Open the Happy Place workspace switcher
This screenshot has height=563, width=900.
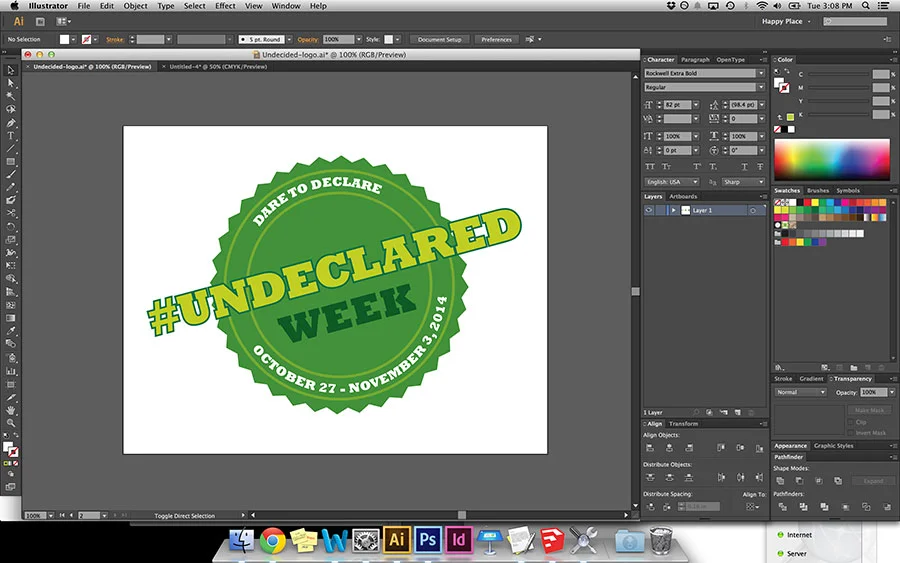[786, 21]
